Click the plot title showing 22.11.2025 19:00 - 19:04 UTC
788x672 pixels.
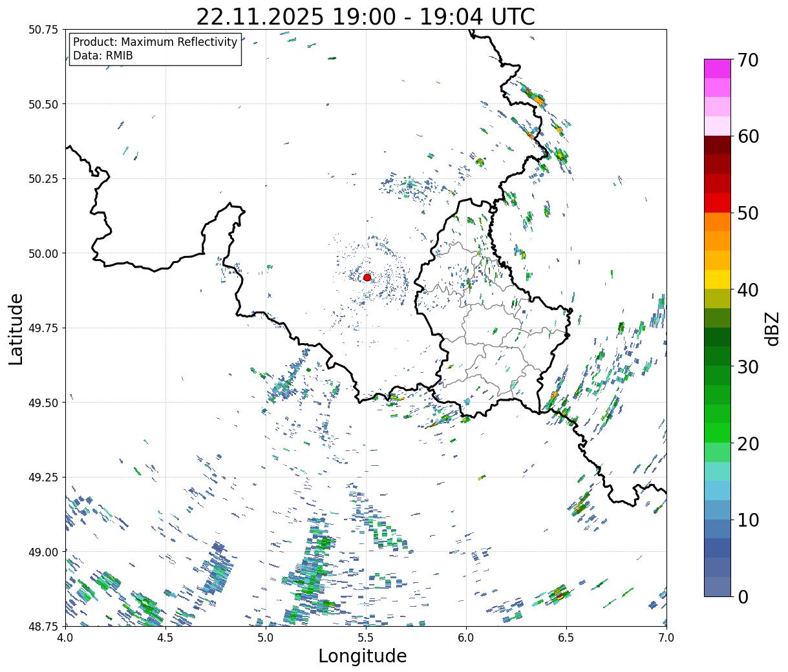tap(365, 16)
